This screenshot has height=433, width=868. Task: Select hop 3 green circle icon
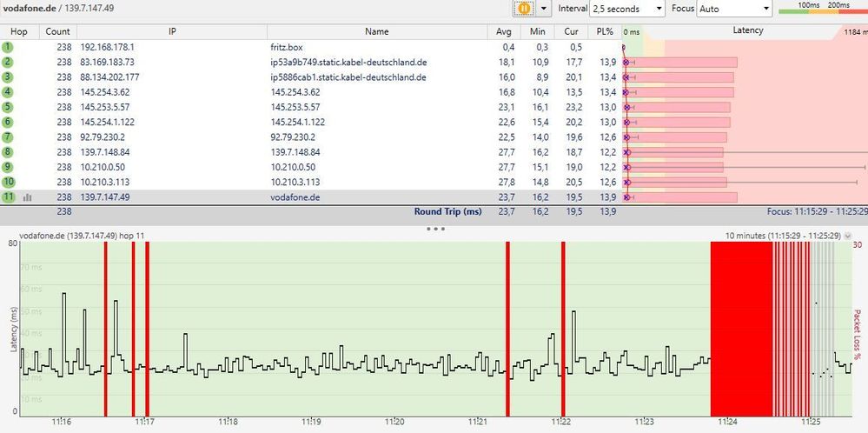click(x=9, y=77)
